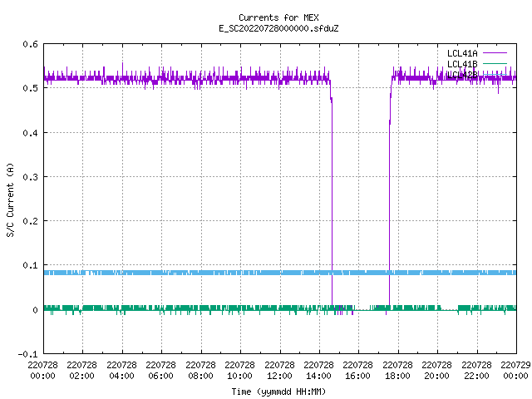Click the x-axis label 'Time (yymmdd HH:MM)'
This screenshot has width=532, height=399.
278,392
